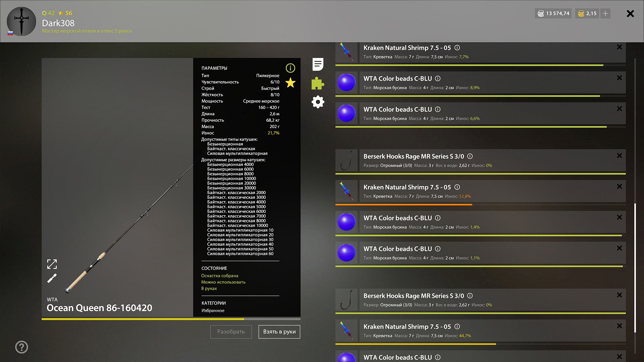Show info for WTA beads with 1,1% wear
This screenshot has height=362, width=644.
[438, 249]
